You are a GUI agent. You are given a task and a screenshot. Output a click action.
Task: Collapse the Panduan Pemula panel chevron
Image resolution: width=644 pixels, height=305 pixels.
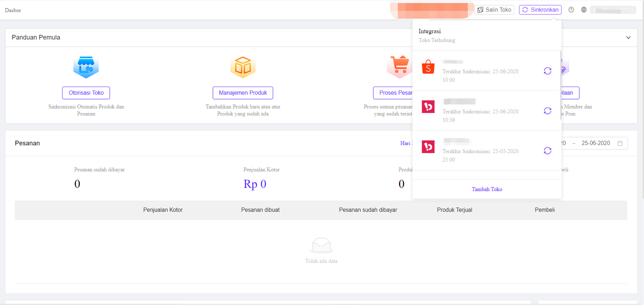tap(628, 38)
